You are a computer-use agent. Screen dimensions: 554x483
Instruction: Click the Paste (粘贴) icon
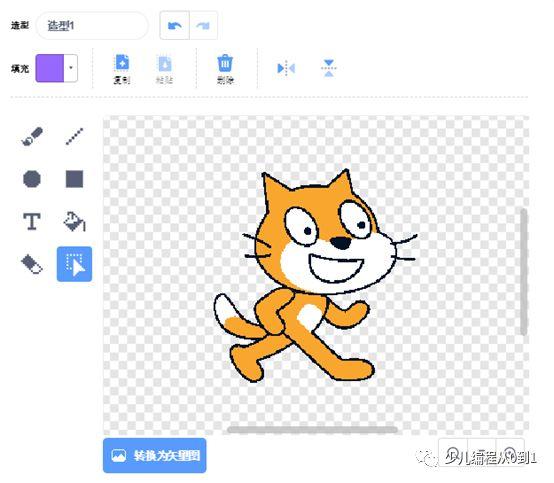click(x=164, y=69)
